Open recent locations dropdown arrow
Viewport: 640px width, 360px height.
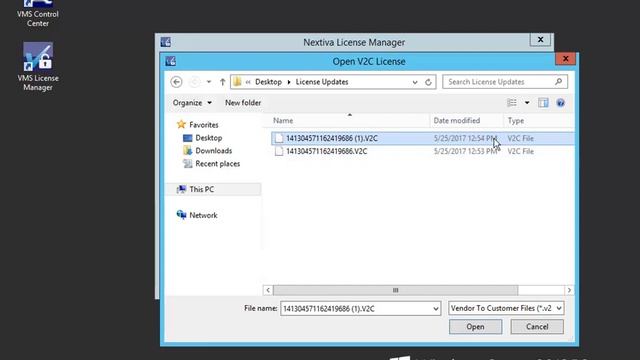tap(209, 82)
